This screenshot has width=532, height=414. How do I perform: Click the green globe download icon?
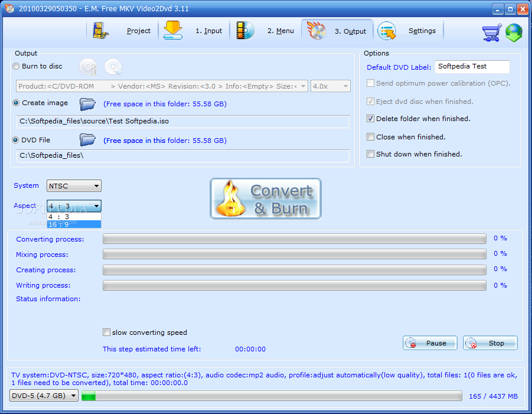(514, 32)
